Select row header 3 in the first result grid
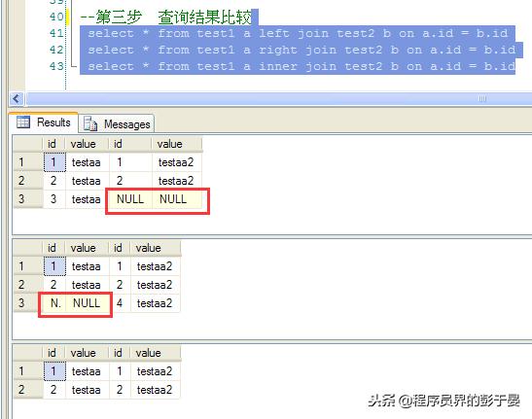 click(28, 199)
